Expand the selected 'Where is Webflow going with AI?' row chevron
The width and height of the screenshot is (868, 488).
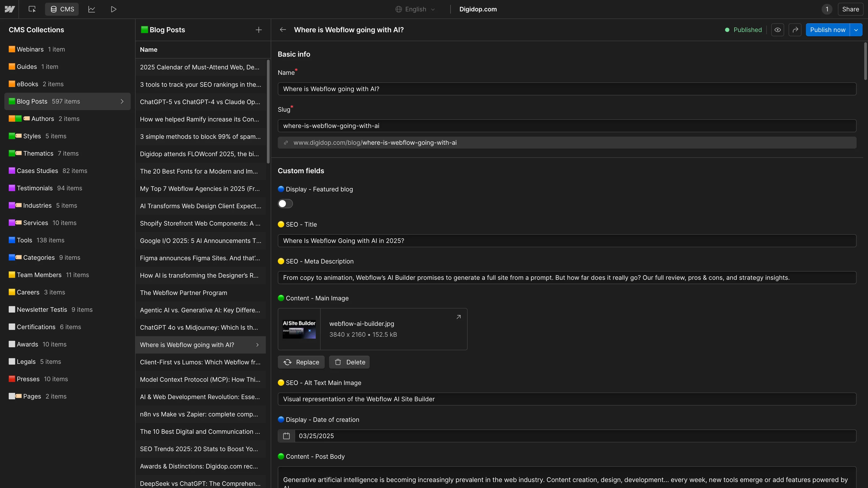point(257,345)
